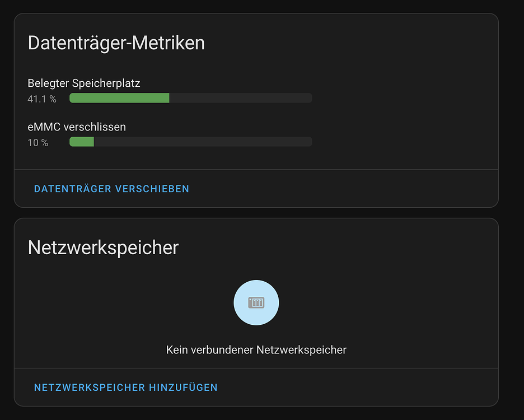Click the footer row containing DATENTRÄGER VERSCHIEBEN
The width and height of the screenshot is (524, 420).
point(256,189)
